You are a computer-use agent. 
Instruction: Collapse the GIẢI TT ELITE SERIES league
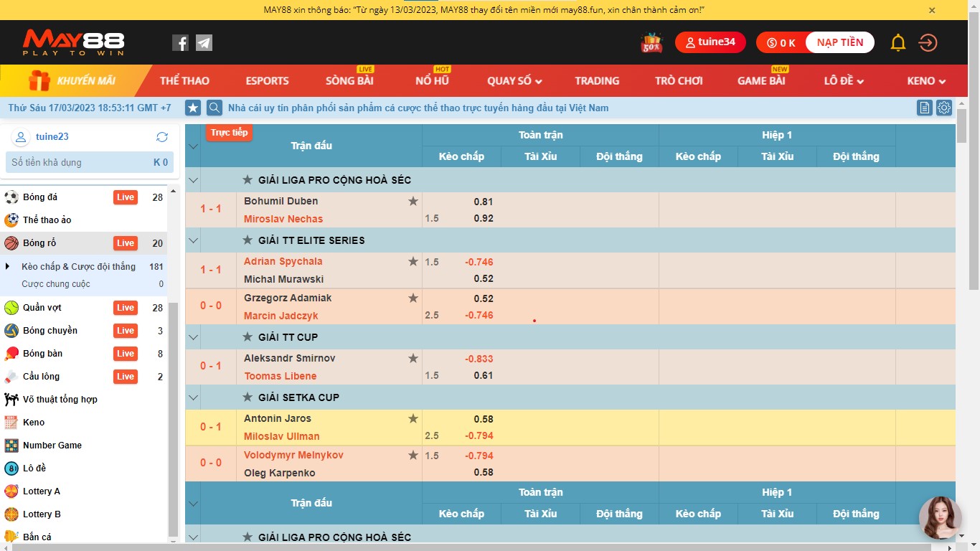coord(192,240)
